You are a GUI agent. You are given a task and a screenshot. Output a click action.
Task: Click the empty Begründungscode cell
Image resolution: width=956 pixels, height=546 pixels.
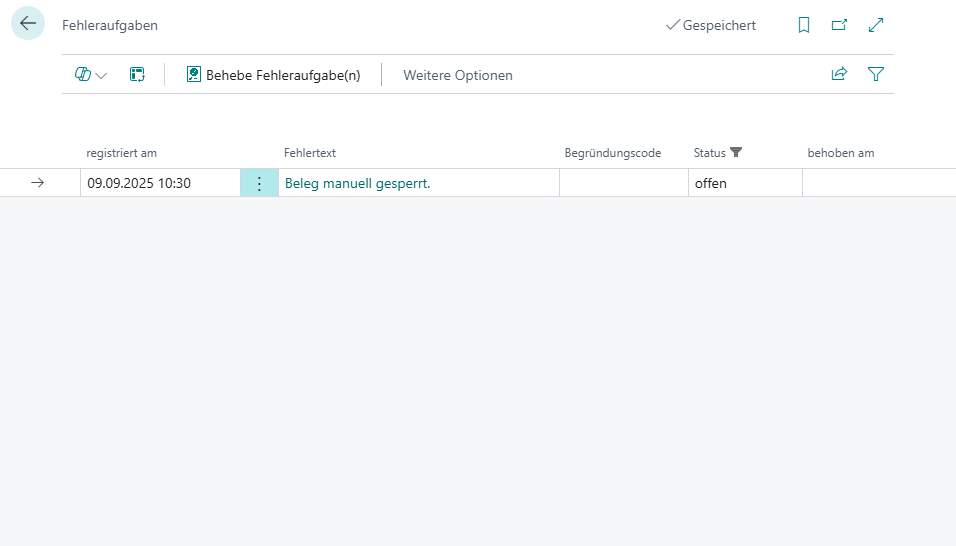(623, 183)
